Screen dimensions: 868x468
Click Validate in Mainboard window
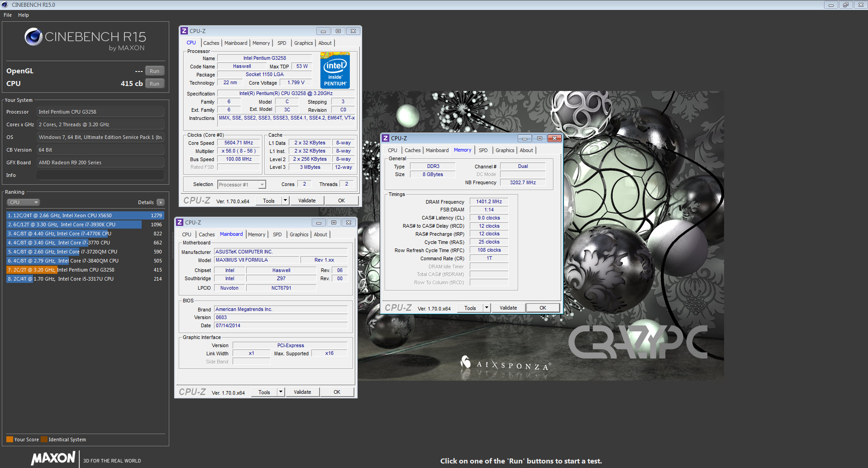pyautogui.click(x=302, y=392)
